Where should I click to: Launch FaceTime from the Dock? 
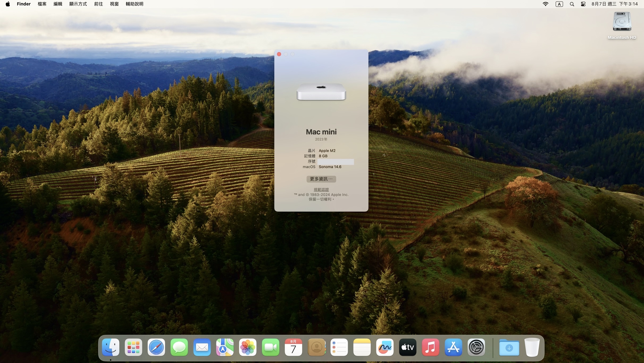pyautogui.click(x=271, y=347)
